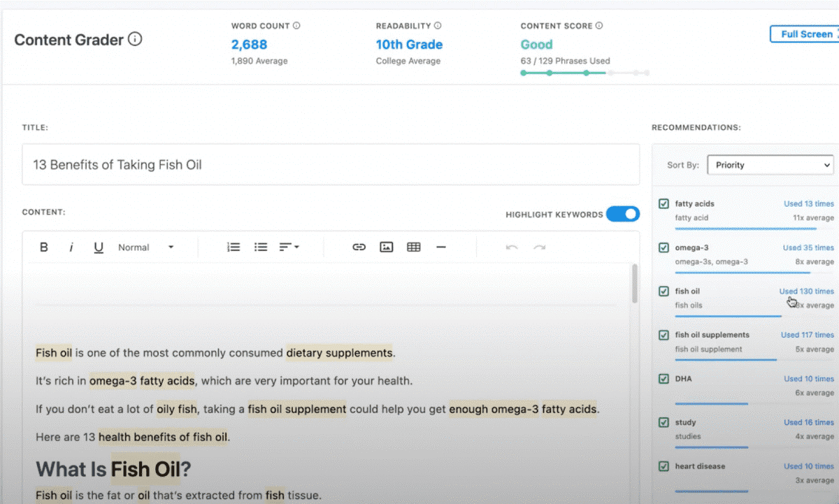Screen dimensions: 839x504
Task: Insert an image with the image icon
Action: click(x=387, y=247)
